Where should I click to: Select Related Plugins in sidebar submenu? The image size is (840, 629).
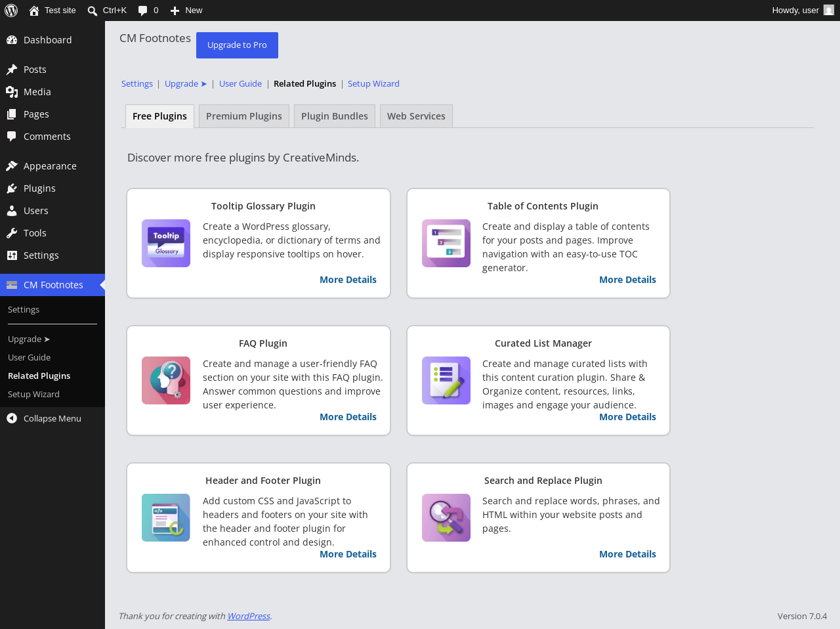(x=39, y=376)
